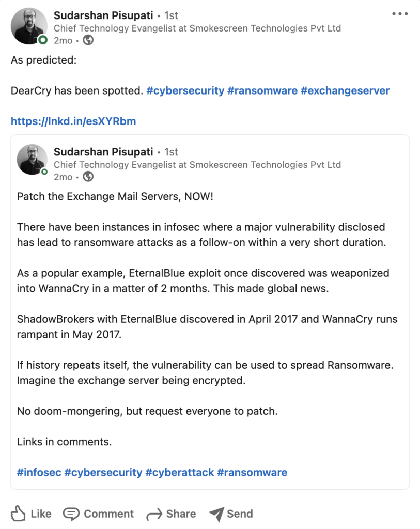Screen dimensions: 420x529
Task: Click the globe icon in the reshared post
Action: 88,177
